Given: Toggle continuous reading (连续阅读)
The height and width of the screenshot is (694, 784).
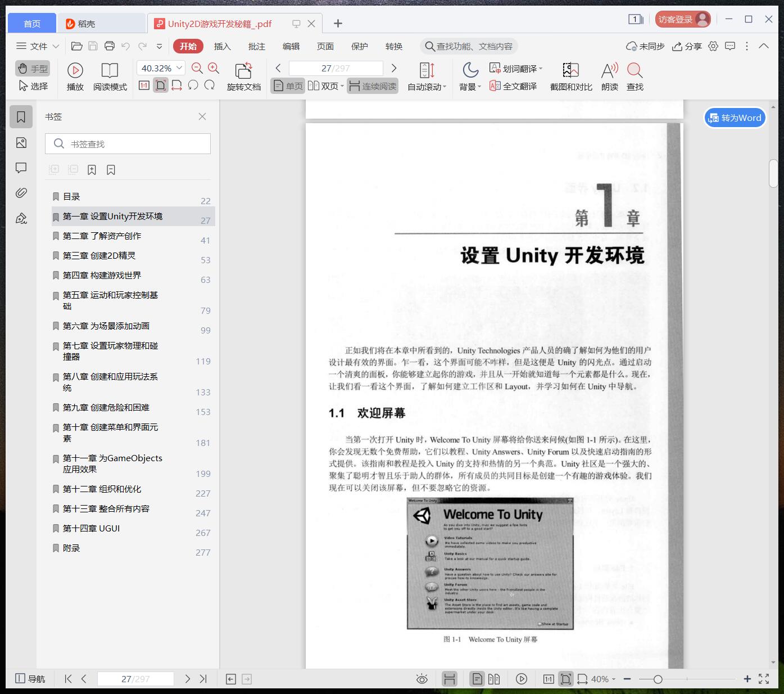Looking at the screenshot, I should click(373, 86).
